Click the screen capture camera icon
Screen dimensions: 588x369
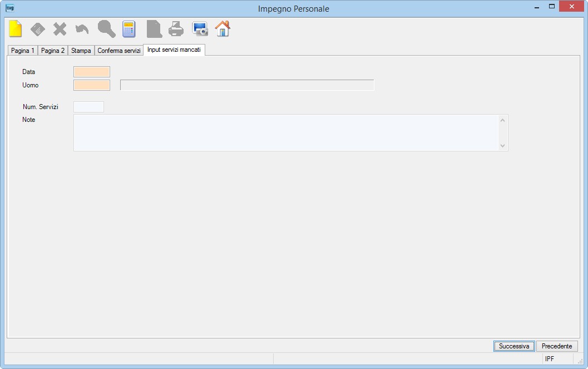[200, 29]
